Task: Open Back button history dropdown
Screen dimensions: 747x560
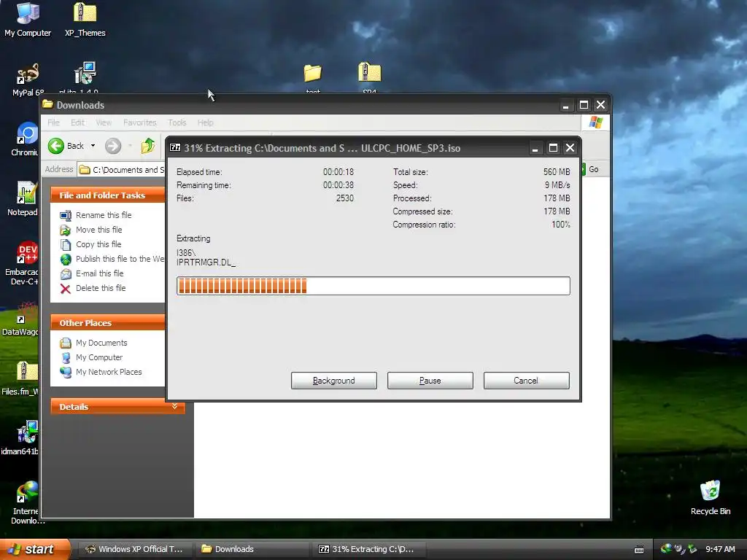Action: tap(93, 146)
